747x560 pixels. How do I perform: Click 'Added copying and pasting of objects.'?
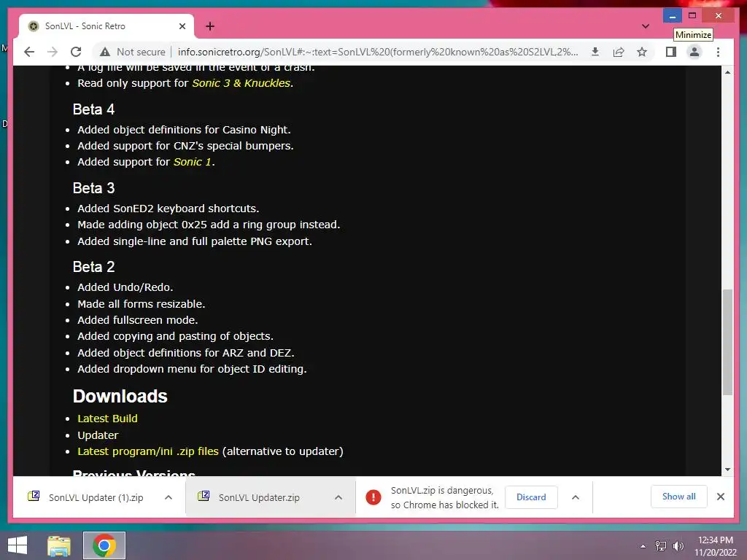tap(175, 336)
